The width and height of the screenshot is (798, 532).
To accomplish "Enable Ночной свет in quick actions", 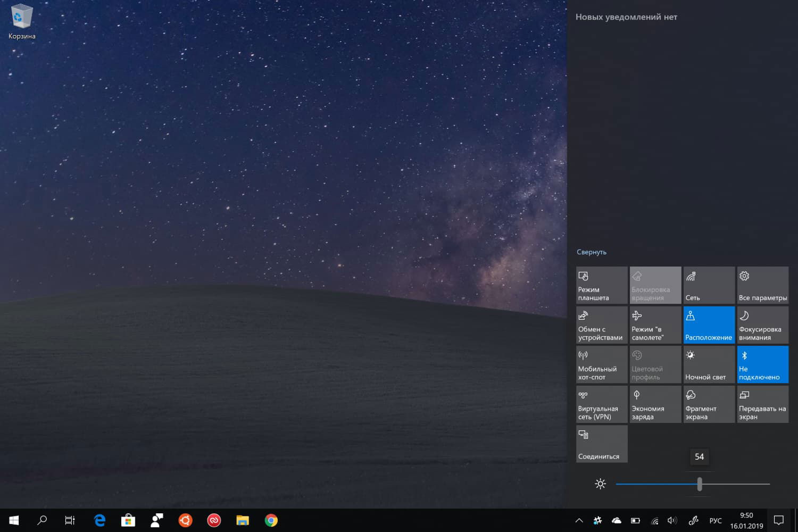I will (x=708, y=364).
